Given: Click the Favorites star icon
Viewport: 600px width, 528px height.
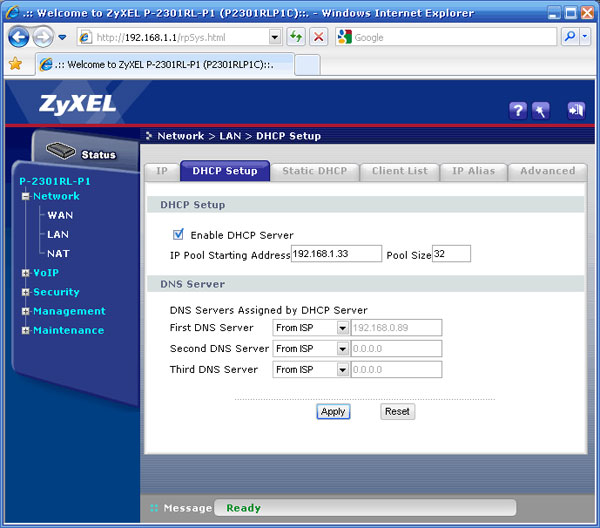Looking at the screenshot, I should coord(15,63).
